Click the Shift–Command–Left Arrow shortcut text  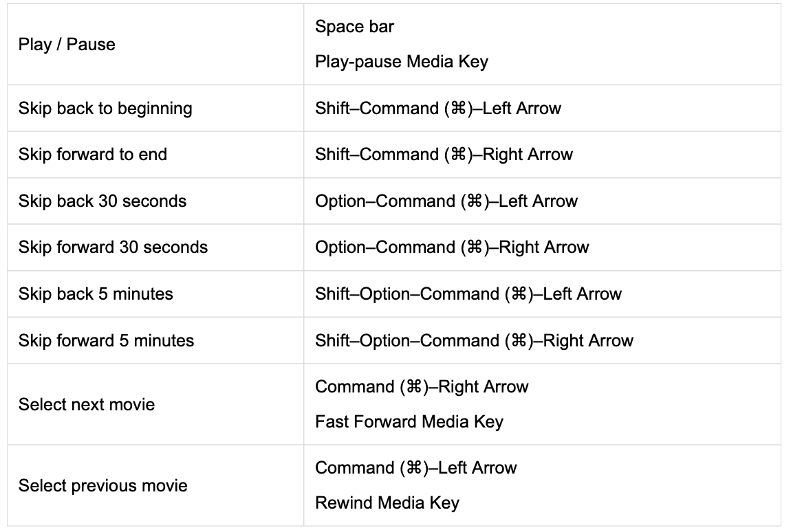[x=437, y=109]
